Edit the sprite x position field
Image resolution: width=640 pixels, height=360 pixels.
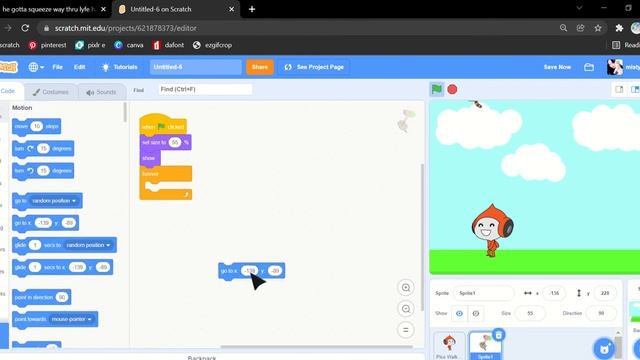click(554, 293)
